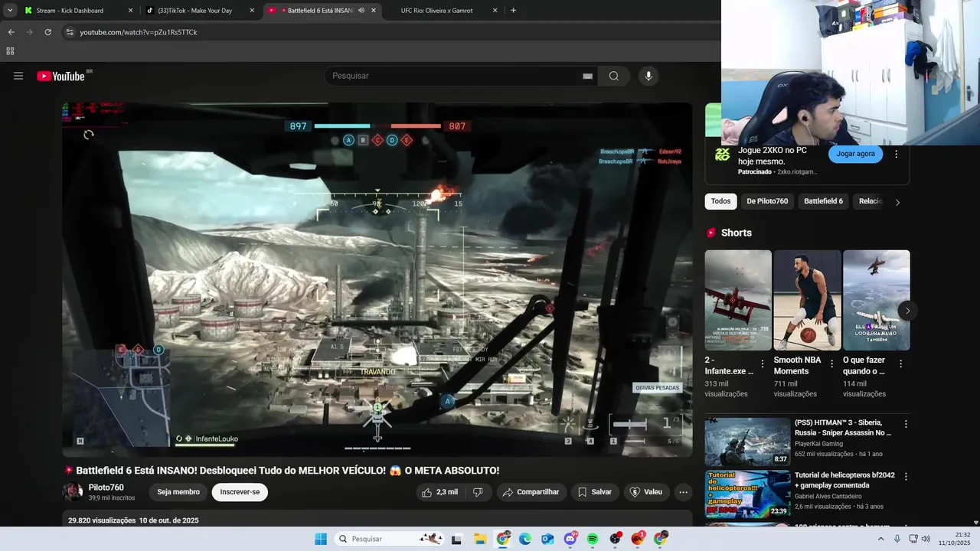Image resolution: width=980 pixels, height=551 pixels.
Task: Open Task View on the taskbar
Action: pyautogui.click(x=457, y=539)
